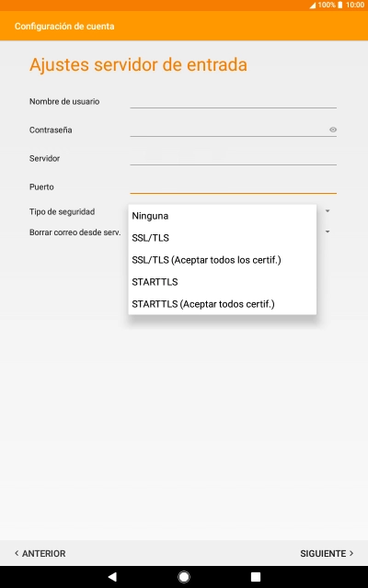Screen dimensions: 368x588
Task: Return via ANTERIOR button
Action: point(40,553)
